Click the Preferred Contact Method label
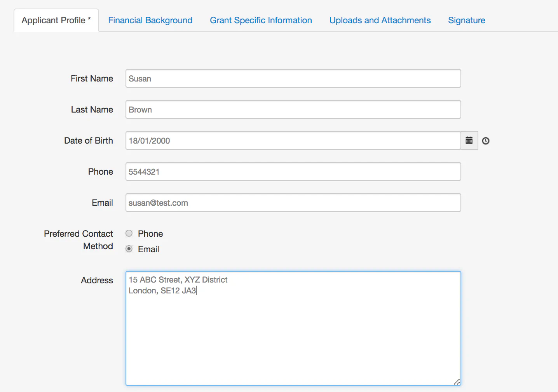The height and width of the screenshot is (392, 558). (x=78, y=239)
